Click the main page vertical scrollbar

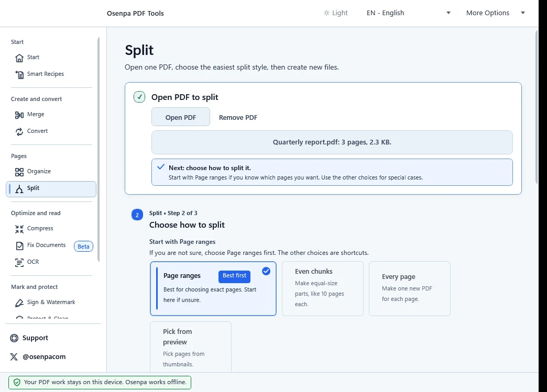click(537, 107)
